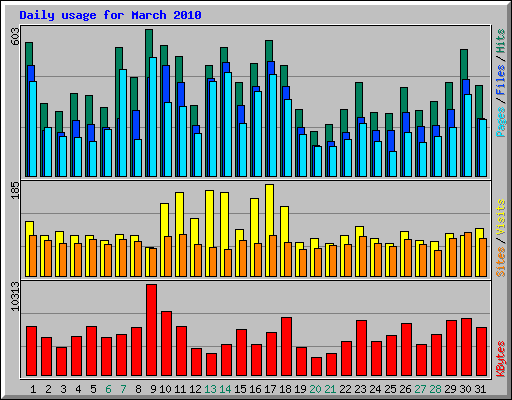Click the red KBytes bar for day 10

(166, 344)
